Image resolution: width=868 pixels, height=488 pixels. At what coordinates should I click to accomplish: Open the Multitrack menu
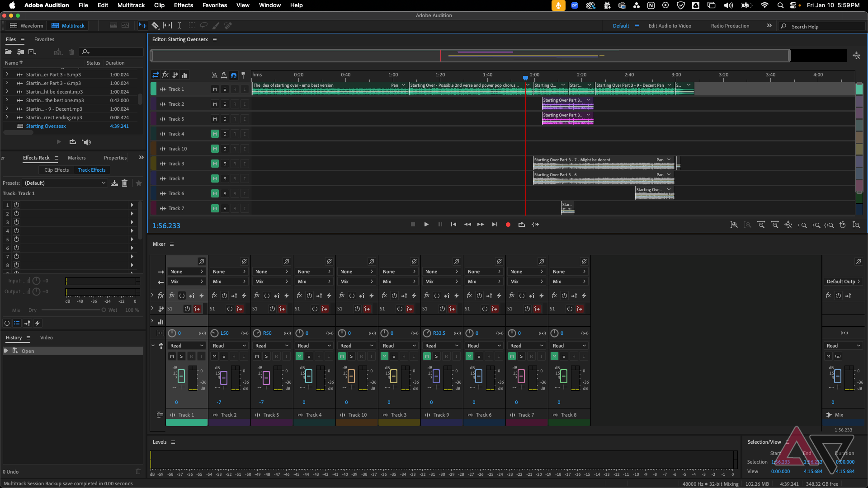point(131,5)
